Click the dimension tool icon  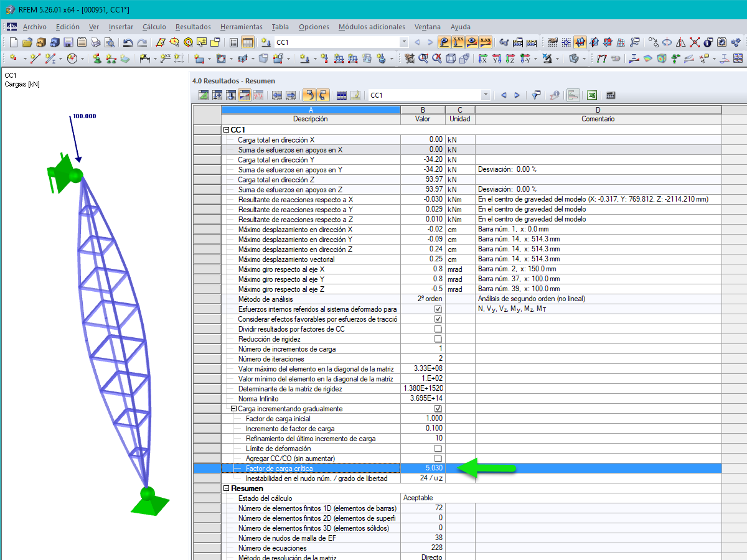pos(144,59)
